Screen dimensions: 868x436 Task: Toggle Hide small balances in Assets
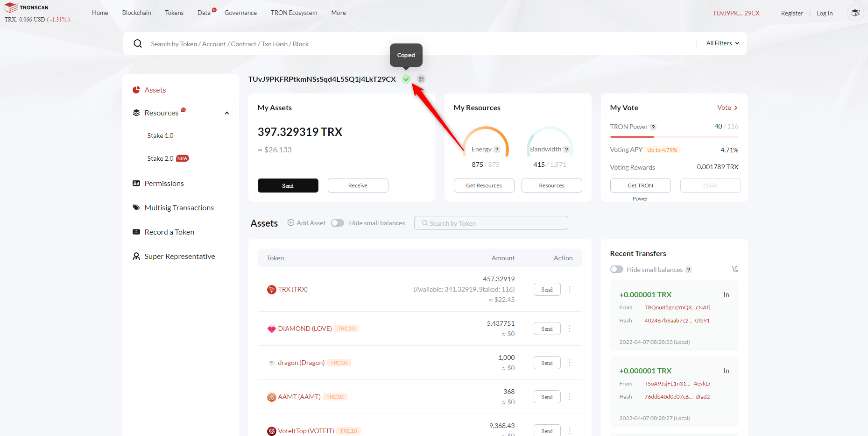tap(338, 223)
